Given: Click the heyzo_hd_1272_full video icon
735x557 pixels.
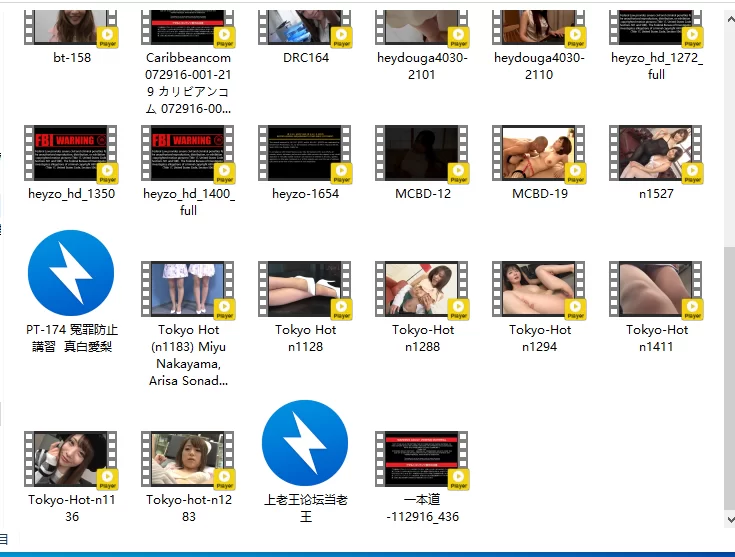Looking at the screenshot, I should coord(656,28).
